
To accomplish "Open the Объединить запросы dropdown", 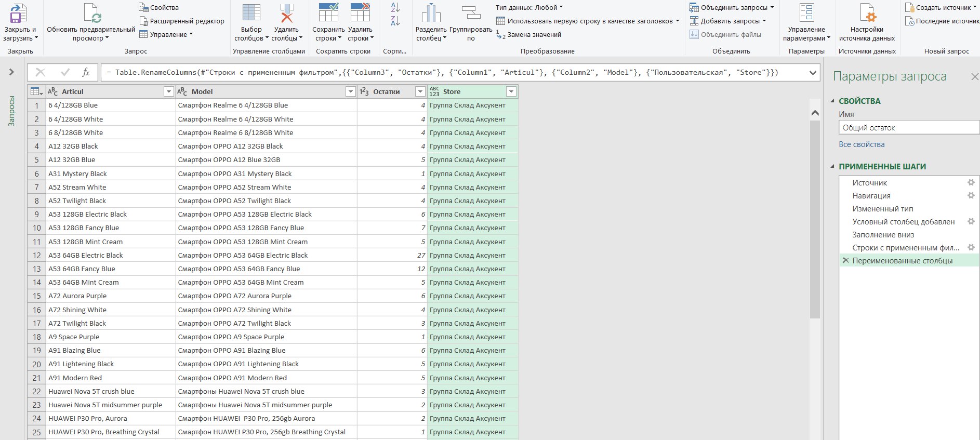I will (x=732, y=7).
